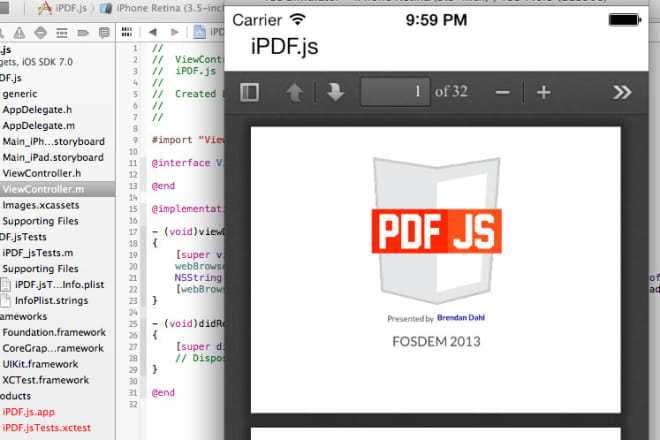
Task: Open the Xcode breakpoint navigator icon
Action: coord(83,32)
